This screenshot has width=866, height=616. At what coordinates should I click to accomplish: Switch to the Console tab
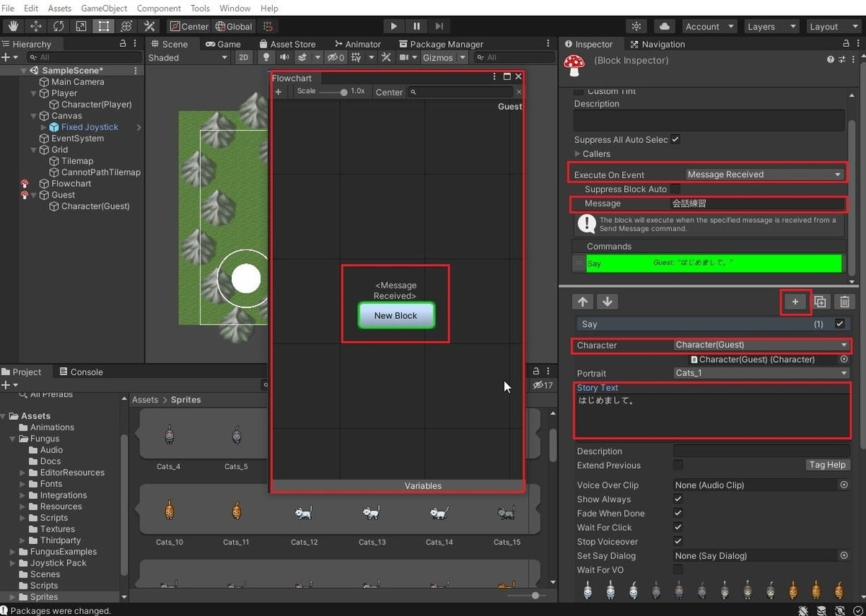click(x=81, y=371)
